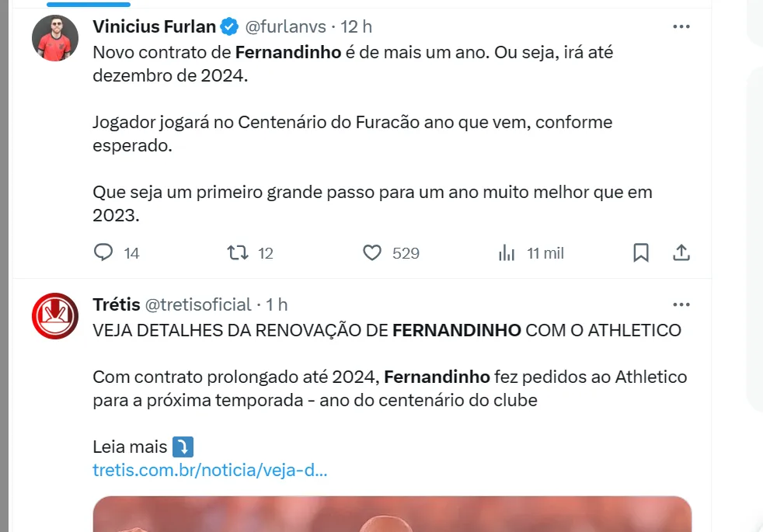Click the @furlanvs handle
The image size is (763, 532).
285,26
